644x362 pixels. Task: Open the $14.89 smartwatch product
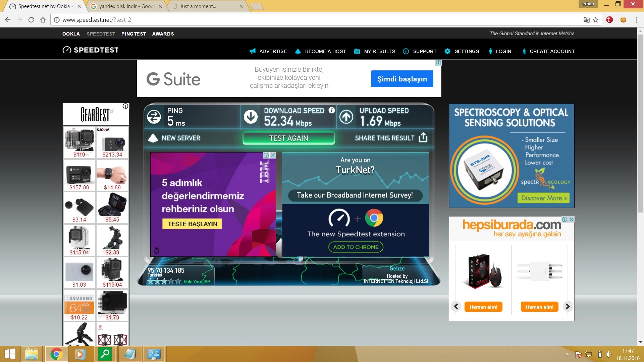(x=112, y=176)
